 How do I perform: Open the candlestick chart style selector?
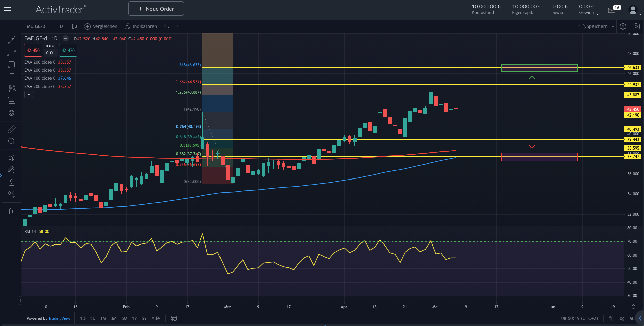click(x=74, y=26)
